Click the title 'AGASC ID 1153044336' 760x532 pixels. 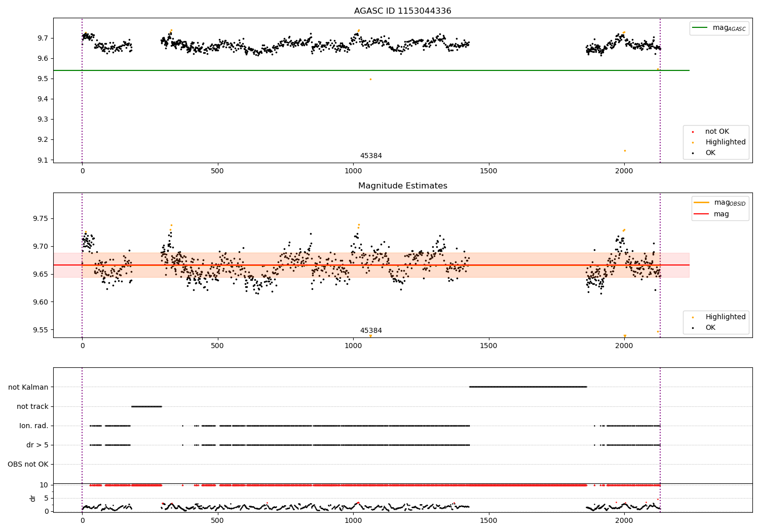tap(402, 11)
